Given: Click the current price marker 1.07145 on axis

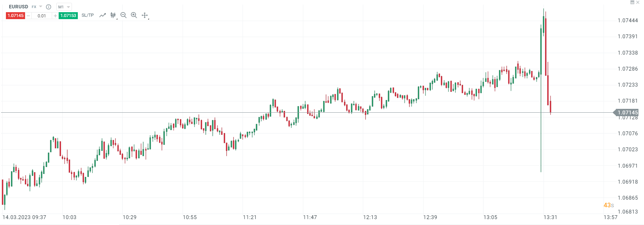Looking at the screenshot, I should coord(627,112).
